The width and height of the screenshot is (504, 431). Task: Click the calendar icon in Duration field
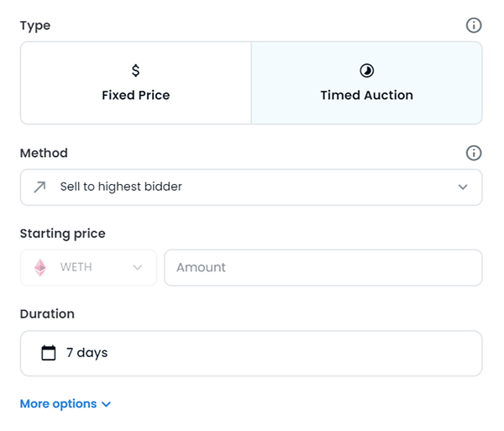(x=49, y=353)
